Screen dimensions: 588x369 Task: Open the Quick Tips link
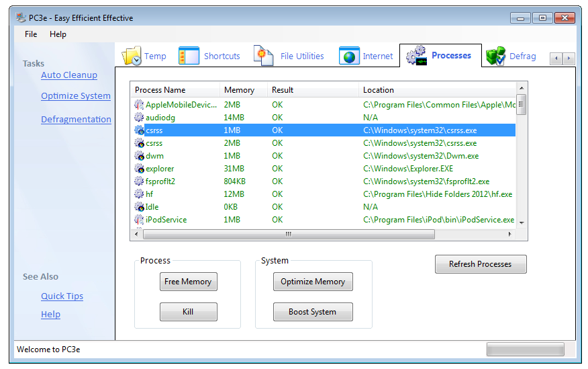point(62,296)
